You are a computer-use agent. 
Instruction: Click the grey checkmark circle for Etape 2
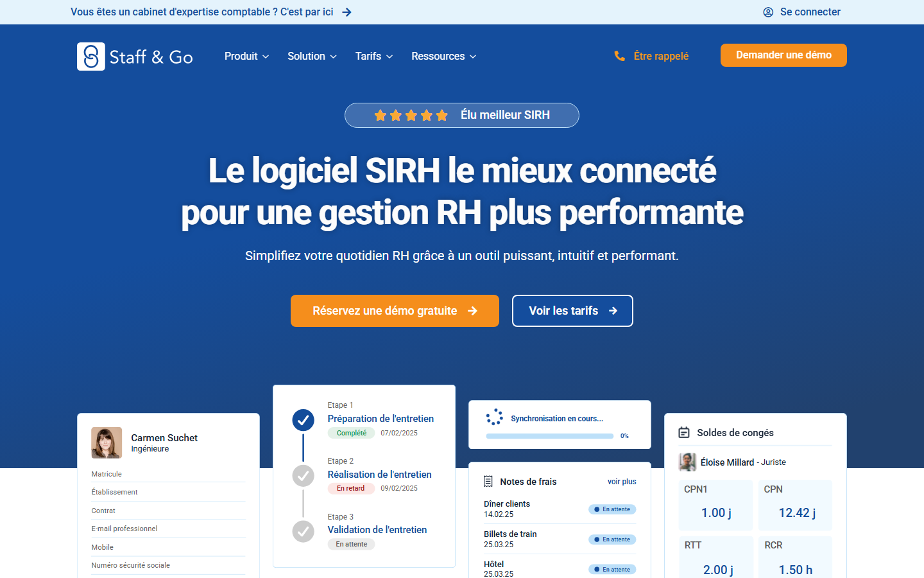[x=303, y=476]
